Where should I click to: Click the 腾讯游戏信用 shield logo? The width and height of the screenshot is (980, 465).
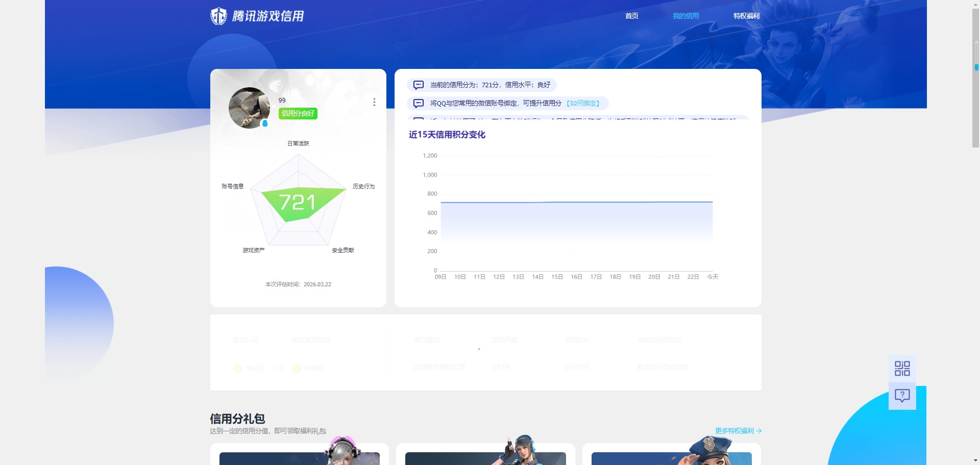tap(218, 16)
